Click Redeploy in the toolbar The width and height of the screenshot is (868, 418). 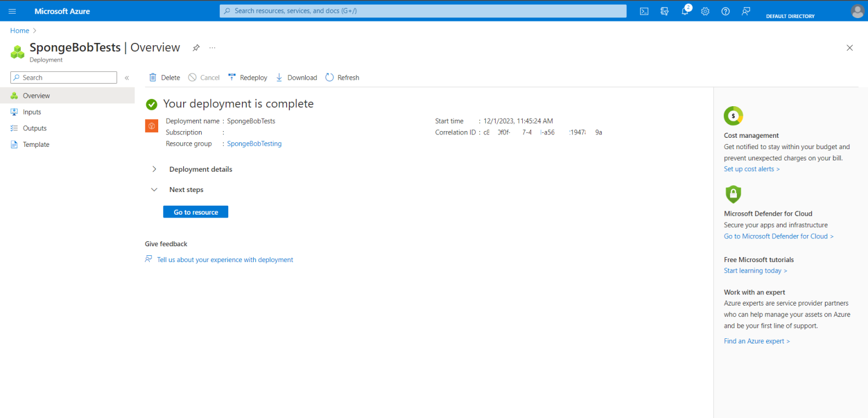coord(248,78)
